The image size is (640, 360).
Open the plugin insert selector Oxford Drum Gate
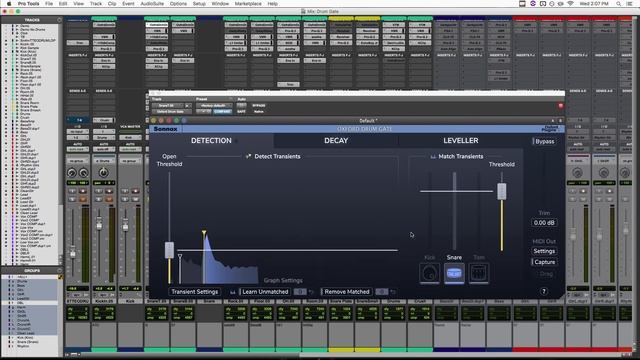171,111
